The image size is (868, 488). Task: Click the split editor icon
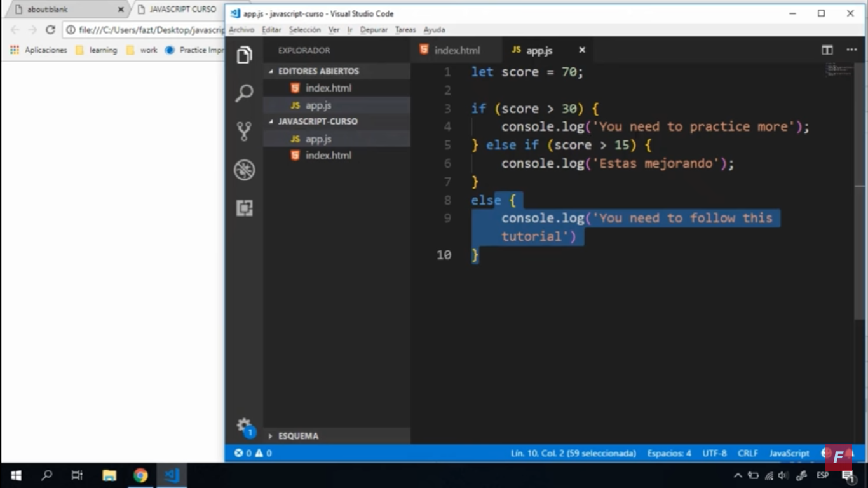827,50
